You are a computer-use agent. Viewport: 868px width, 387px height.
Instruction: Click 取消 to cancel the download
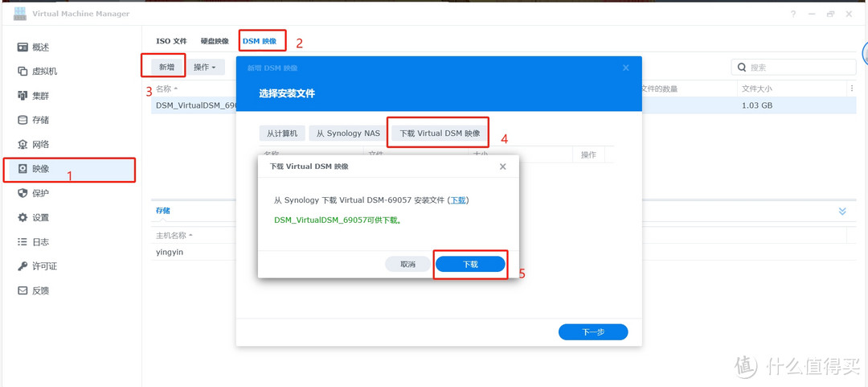tap(408, 265)
